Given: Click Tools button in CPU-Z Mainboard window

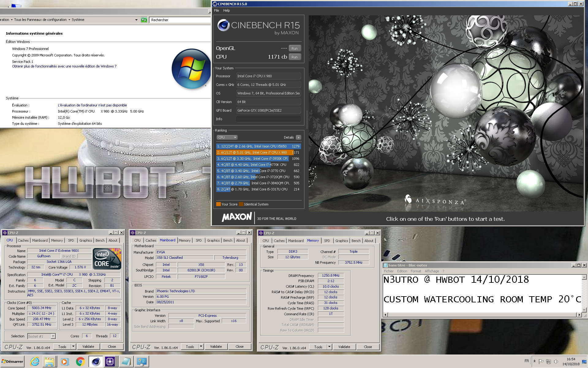Looking at the screenshot, I should [x=190, y=347].
